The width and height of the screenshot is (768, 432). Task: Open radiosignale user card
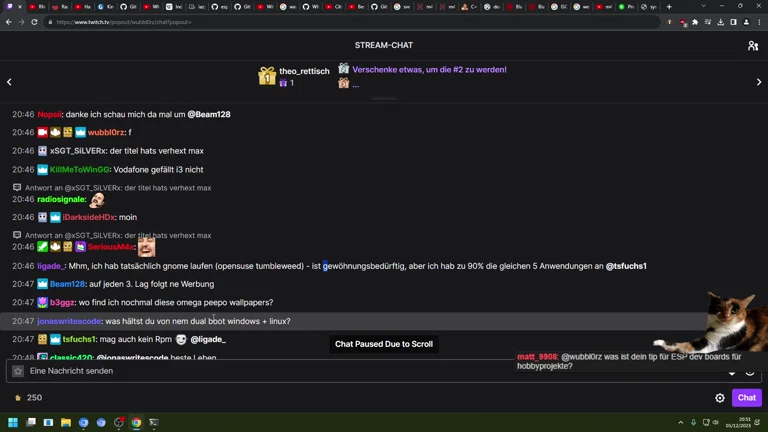[x=61, y=199]
